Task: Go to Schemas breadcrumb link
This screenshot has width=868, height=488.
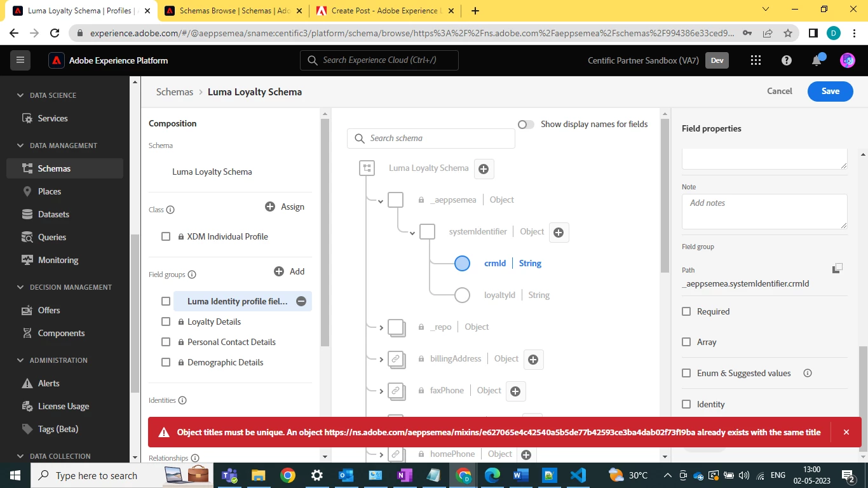Action: 175,92
